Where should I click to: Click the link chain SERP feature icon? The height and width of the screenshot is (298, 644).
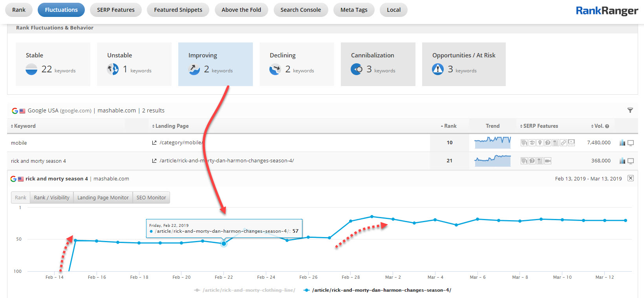coord(563,143)
